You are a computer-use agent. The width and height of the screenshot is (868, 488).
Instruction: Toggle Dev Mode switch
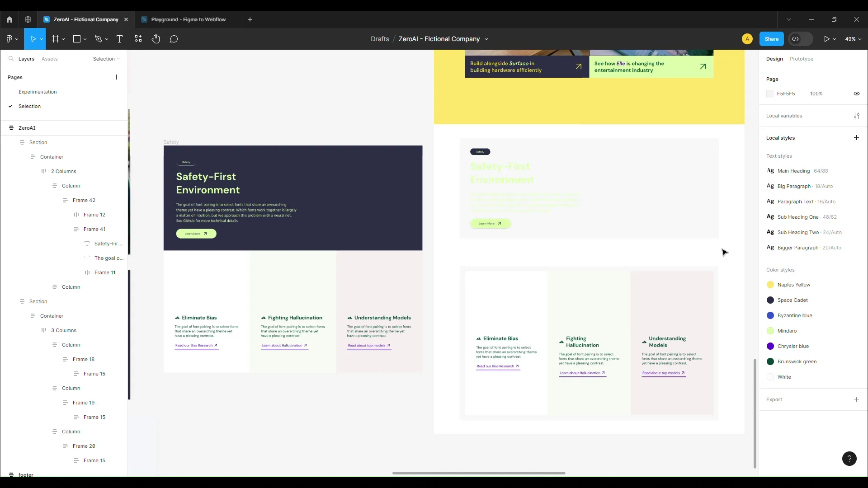pos(800,39)
